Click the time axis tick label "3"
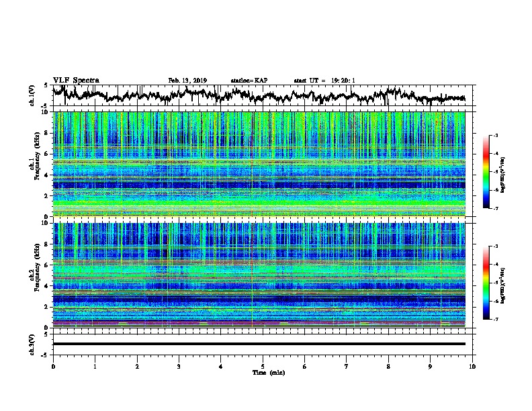 pyautogui.click(x=179, y=367)
